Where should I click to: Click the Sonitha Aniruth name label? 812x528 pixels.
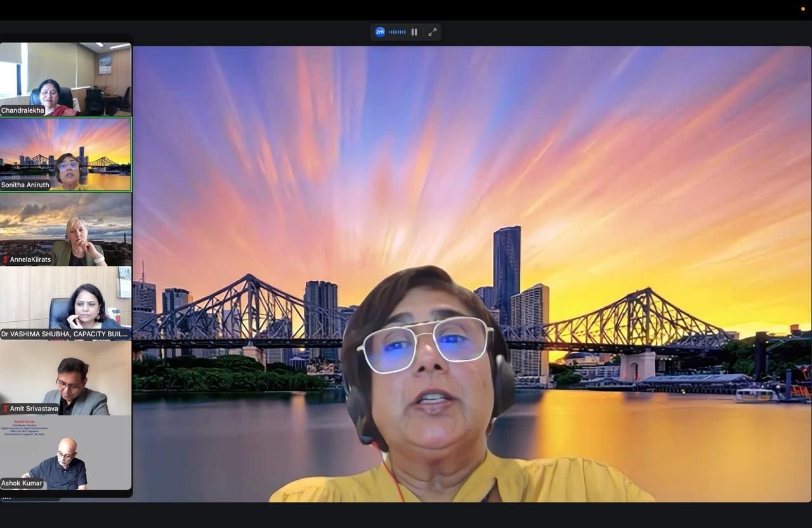coord(25,185)
